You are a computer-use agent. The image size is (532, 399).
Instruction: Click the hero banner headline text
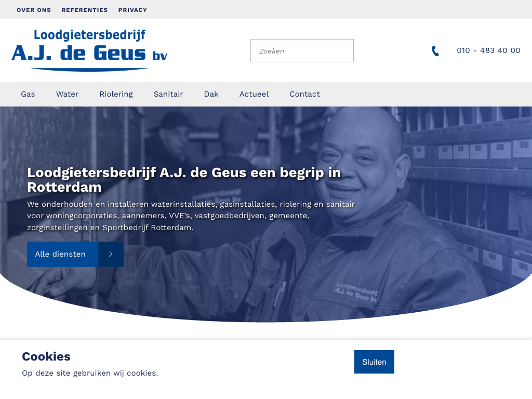tap(184, 180)
